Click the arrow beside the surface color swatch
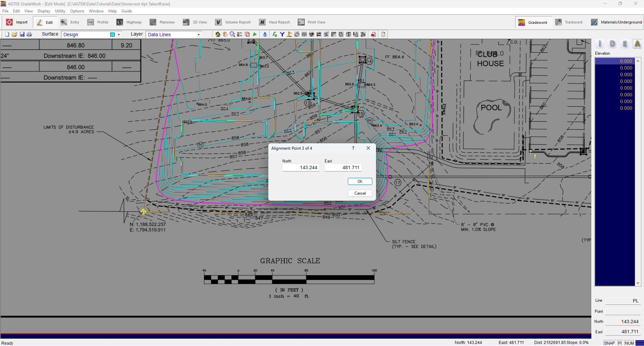 point(119,34)
